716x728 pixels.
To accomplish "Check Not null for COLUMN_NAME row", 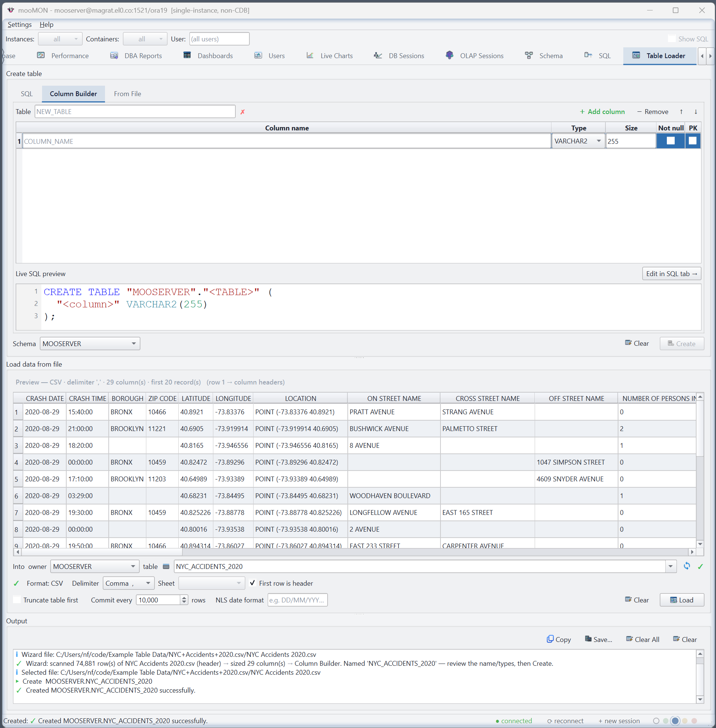I will pyautogui.click(x=671, y=141).
